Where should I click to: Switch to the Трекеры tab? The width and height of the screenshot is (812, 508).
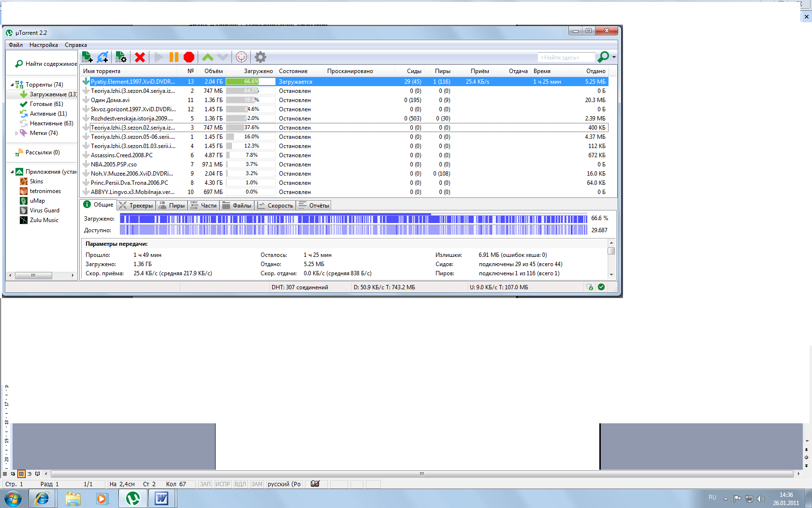136,206
